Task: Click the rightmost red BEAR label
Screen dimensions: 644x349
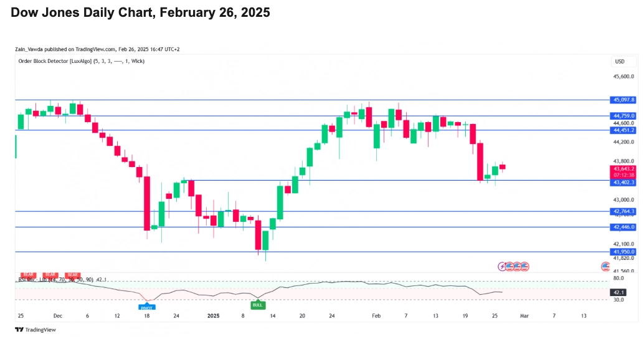Action: coord(73,275)
